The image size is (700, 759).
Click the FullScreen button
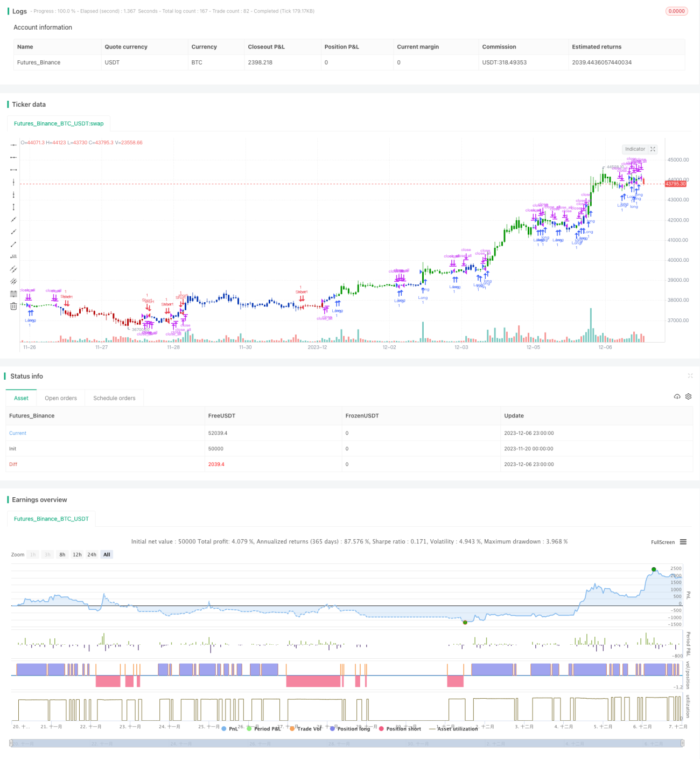coord(662,542)
